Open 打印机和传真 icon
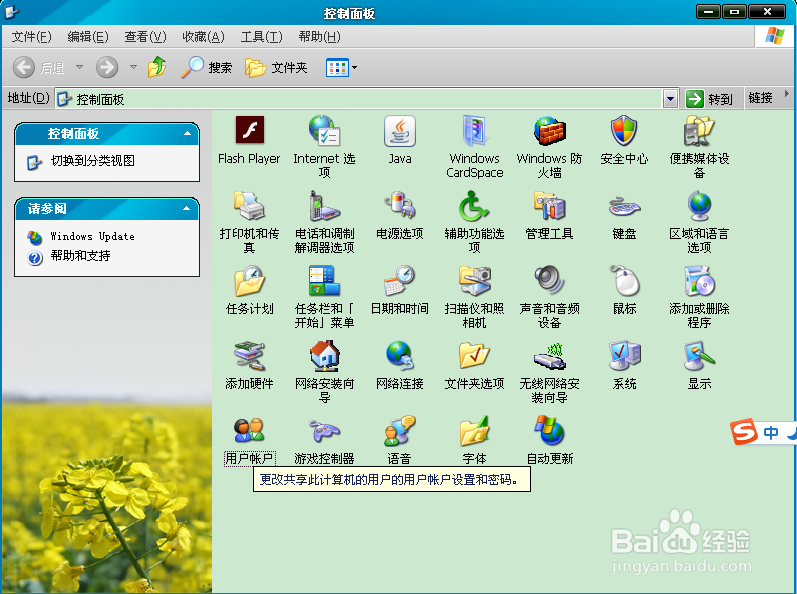 point(249,205)
